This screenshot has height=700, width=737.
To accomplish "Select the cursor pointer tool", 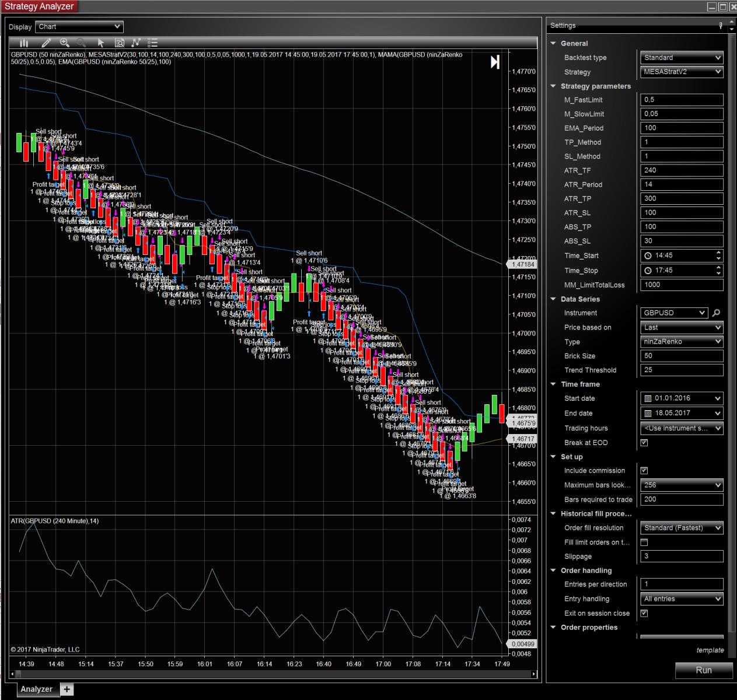I will pos(101,43).
